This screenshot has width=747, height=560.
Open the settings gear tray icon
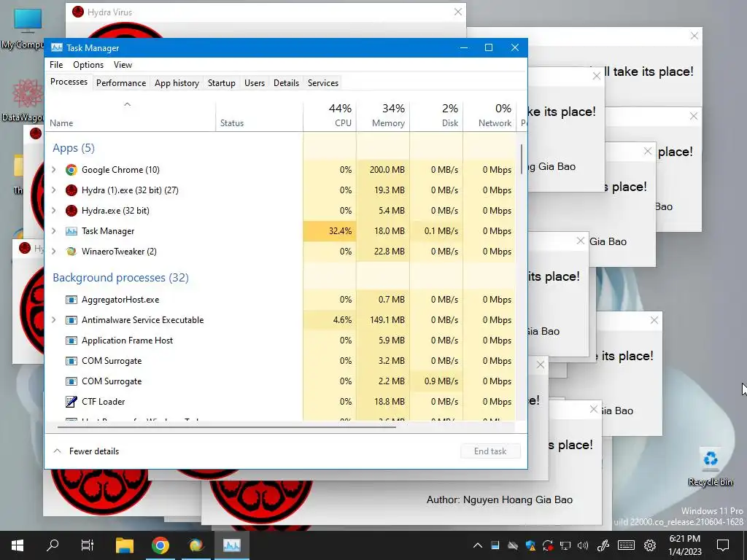point(650,545)
